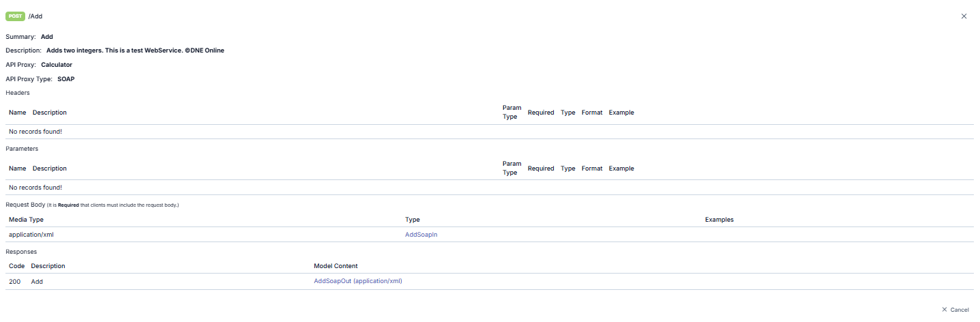The image size is (980, 322).
Task: Click the Cancel button
Action: point(959,310)
